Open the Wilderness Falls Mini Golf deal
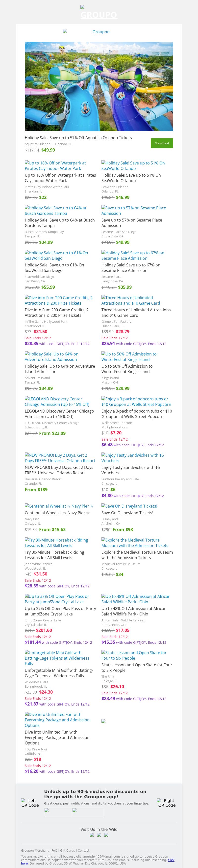 point(57,658)
